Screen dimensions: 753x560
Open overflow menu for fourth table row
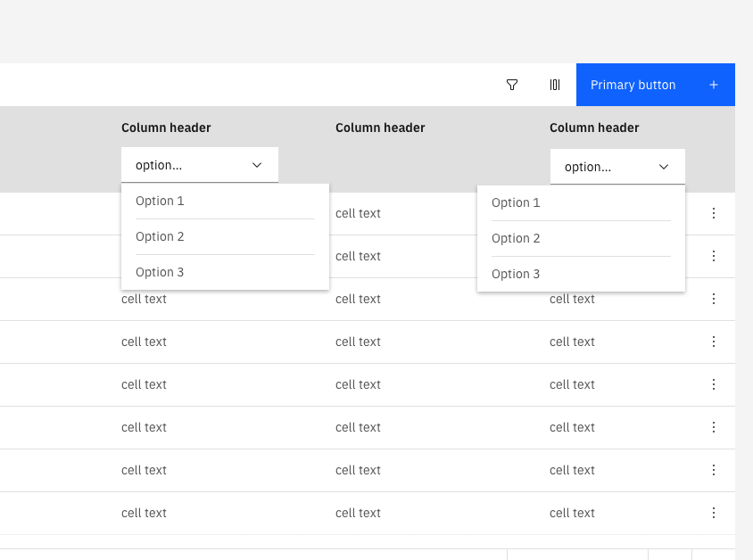[714, 342]
